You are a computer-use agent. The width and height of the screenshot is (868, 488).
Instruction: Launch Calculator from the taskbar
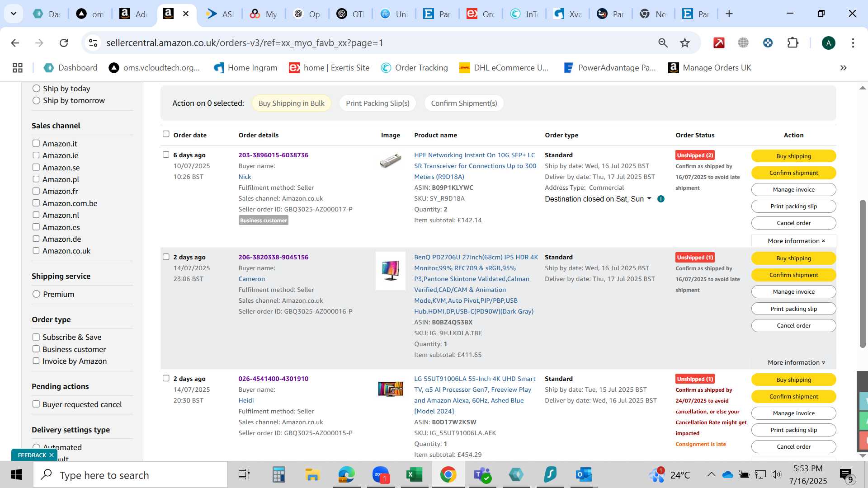pyautogui.click(x=278, y=475)
